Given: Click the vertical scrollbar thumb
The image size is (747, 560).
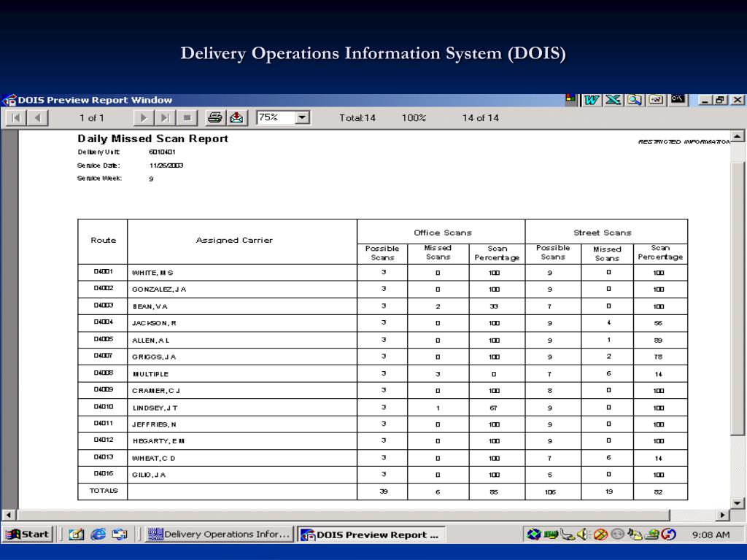Looking at the screenshot, I should (738, 298).
